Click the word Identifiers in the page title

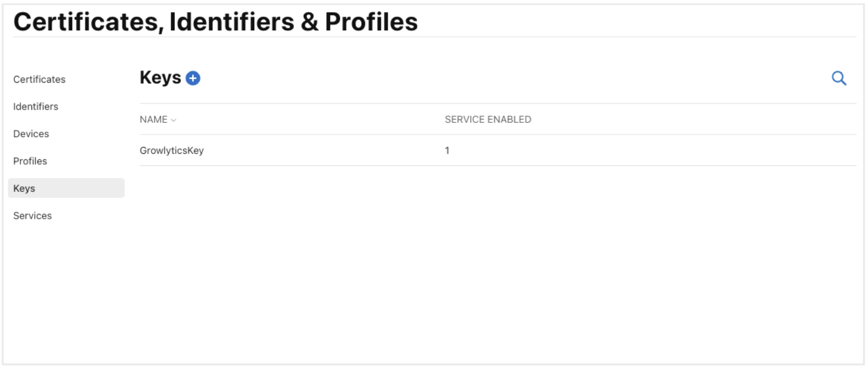(x=232, y=22)
